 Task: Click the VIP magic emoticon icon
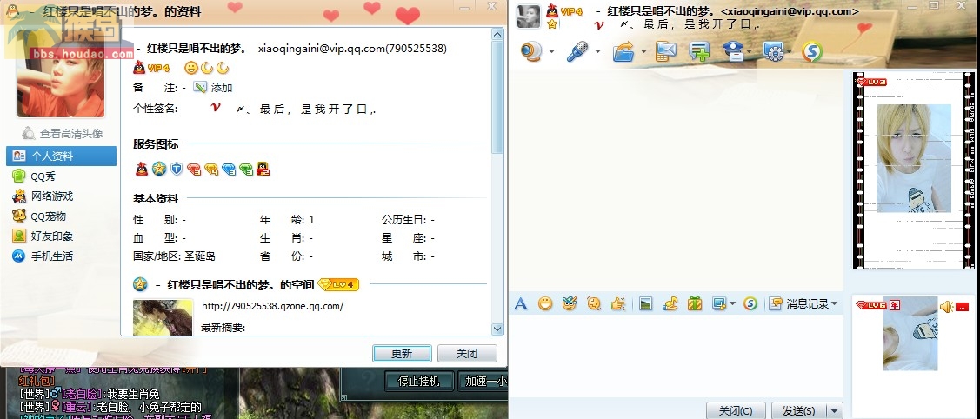(569, 304)
